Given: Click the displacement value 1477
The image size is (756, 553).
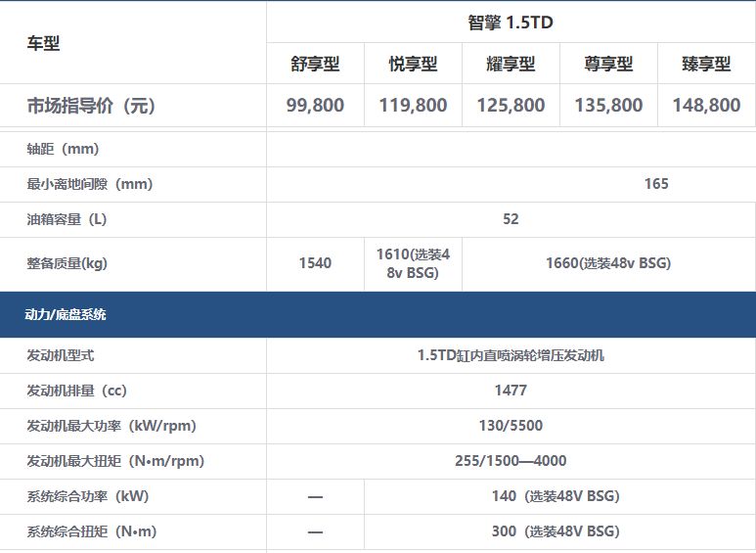Looking at the screenshot, I should [x=511, y=391].
